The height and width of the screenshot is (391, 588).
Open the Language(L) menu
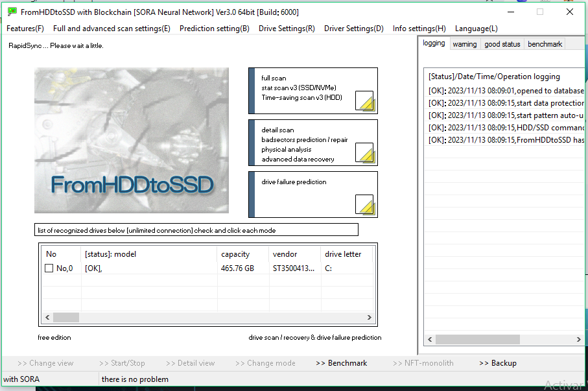476,29
